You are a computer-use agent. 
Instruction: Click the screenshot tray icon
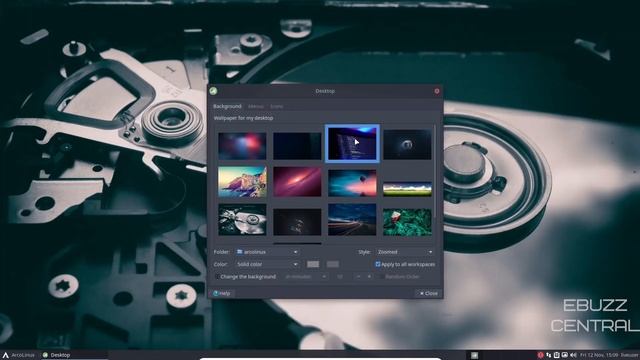564,355
